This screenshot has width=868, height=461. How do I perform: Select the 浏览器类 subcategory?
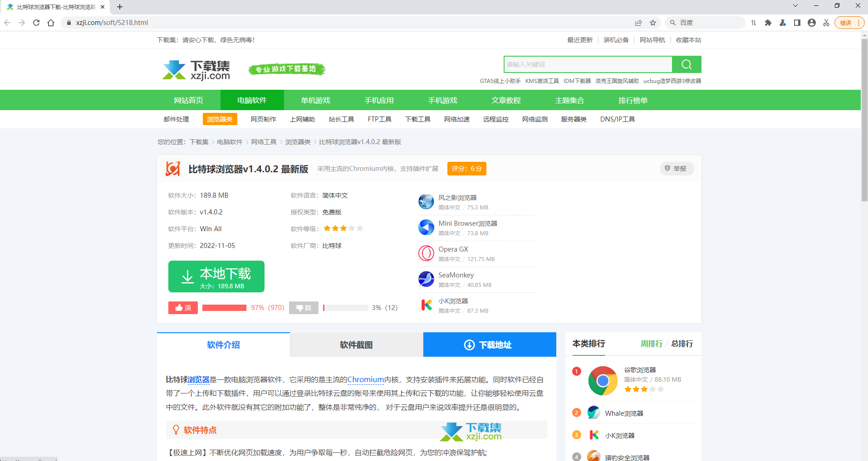point(220,119)
